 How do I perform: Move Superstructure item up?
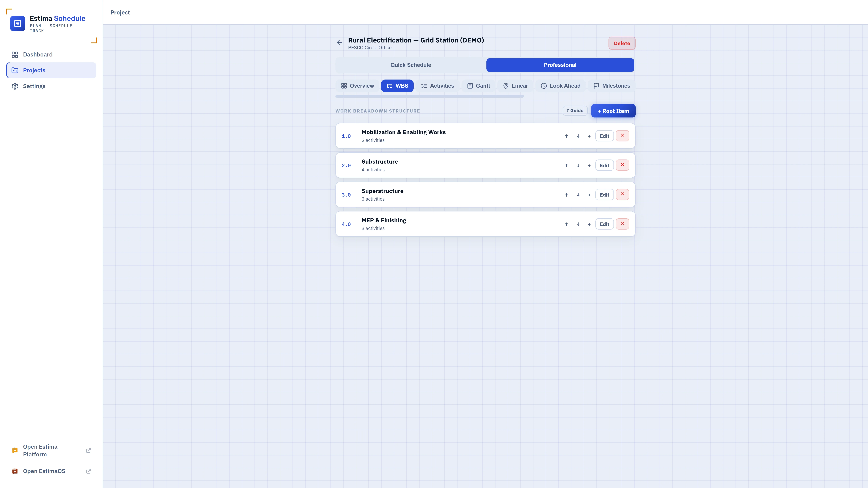pos(566,195)
